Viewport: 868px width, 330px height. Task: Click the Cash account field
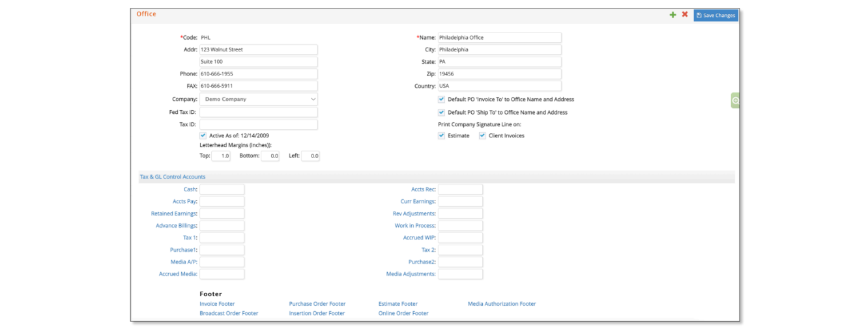(222, 189)
